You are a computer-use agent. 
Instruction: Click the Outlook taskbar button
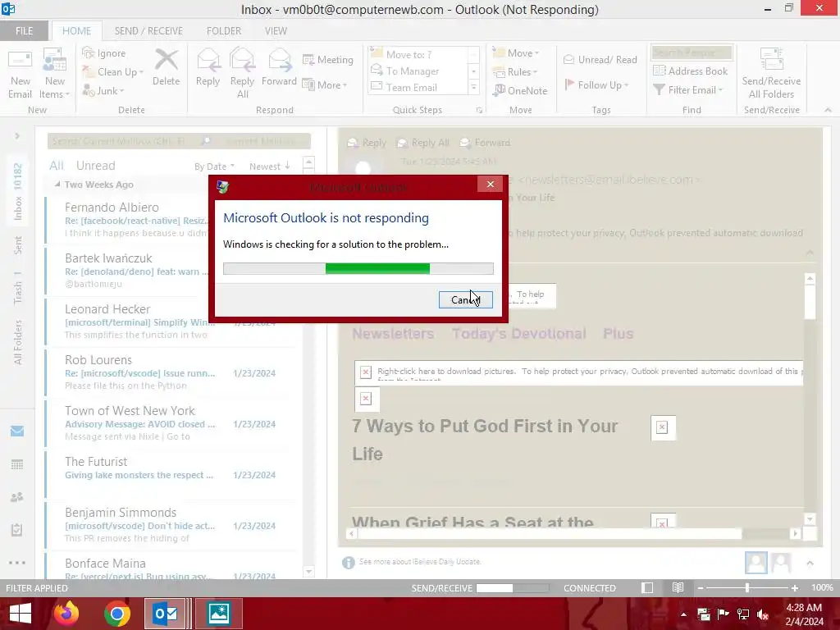tap(165, 614)
